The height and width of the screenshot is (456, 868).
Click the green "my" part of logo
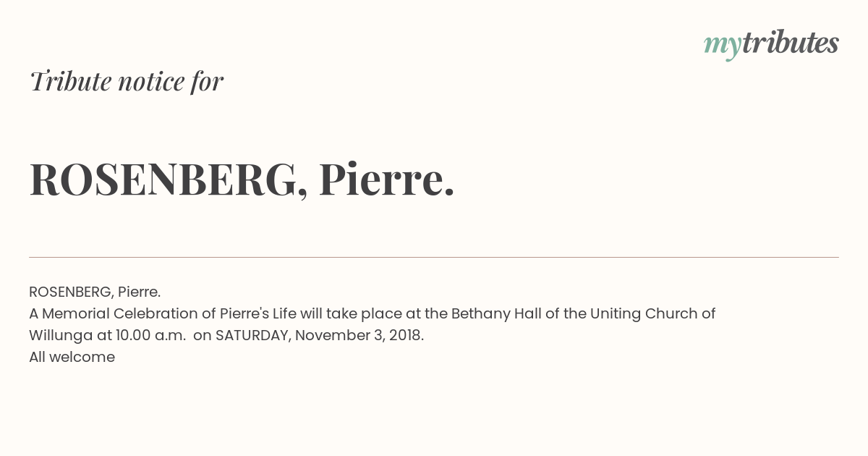coord(723,47)
